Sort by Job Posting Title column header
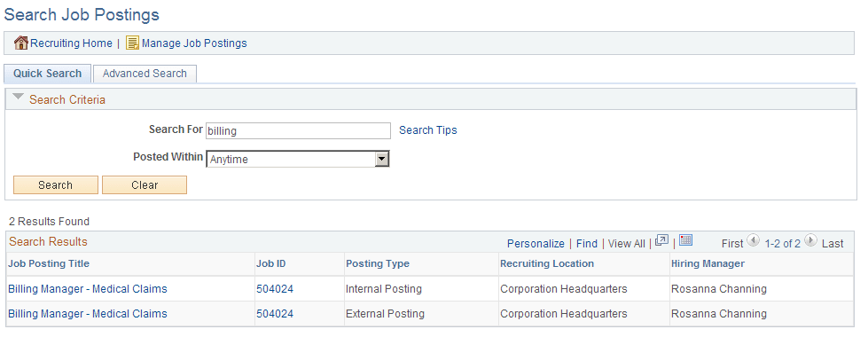The width and height of the screenshot is (868, 337). pyautogui.click(x=49, y=263)
